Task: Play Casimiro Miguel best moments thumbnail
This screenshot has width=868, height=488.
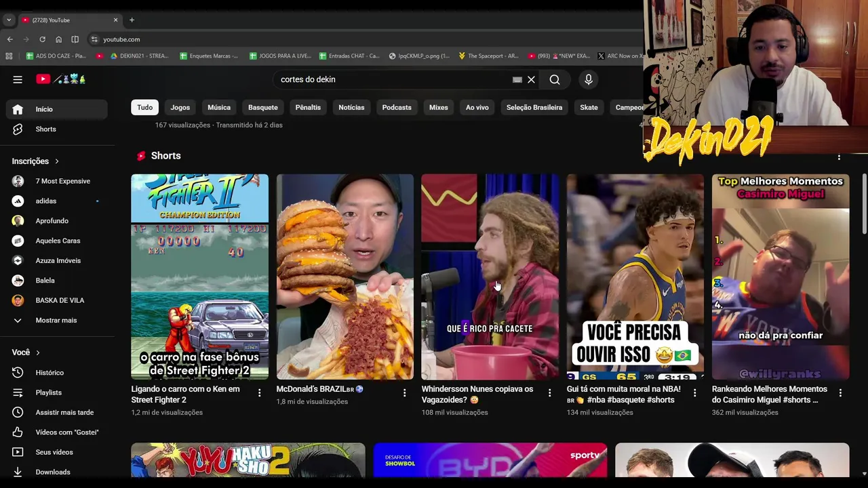Action: click(781, 277)
